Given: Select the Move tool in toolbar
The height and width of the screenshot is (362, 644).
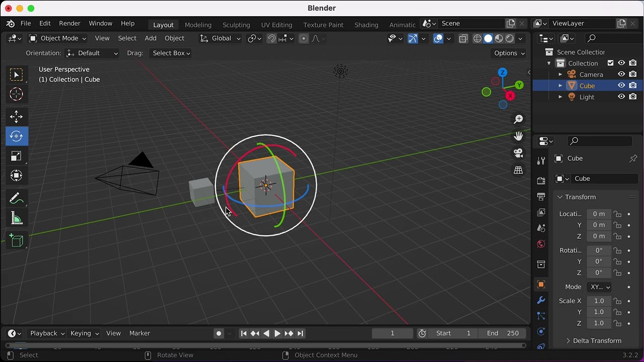Looking at the screenshot, I should 16,117.
